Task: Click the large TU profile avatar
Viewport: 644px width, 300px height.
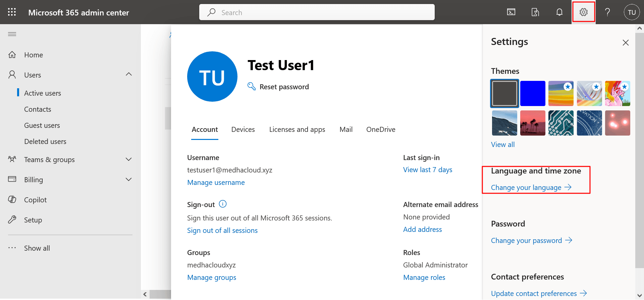Action: [x=212, y=77]
